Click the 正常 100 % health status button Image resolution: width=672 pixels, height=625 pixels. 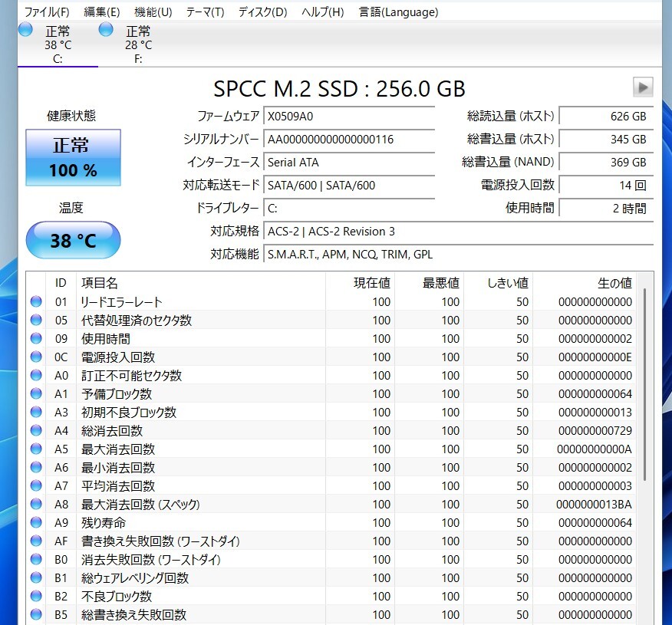(74, 158)
